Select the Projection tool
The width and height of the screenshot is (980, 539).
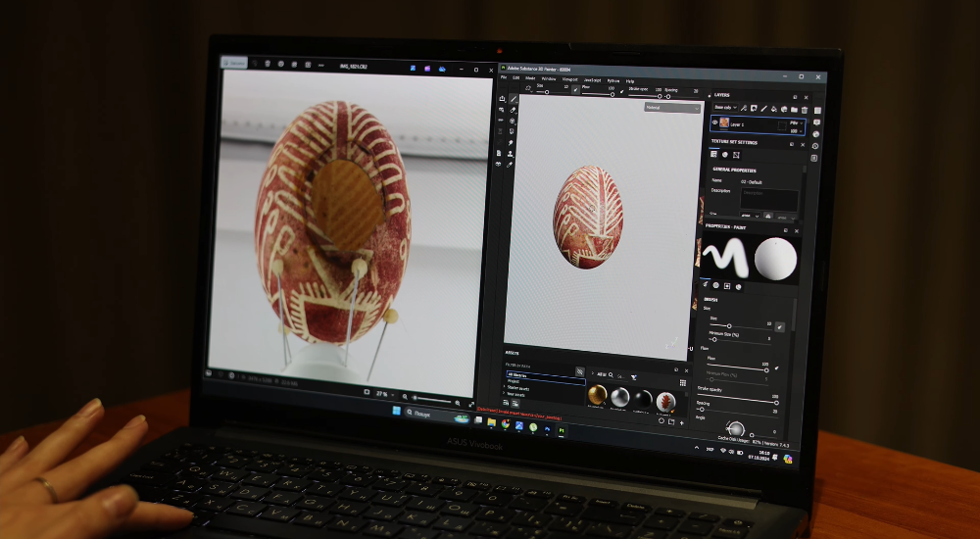point(512,121)
